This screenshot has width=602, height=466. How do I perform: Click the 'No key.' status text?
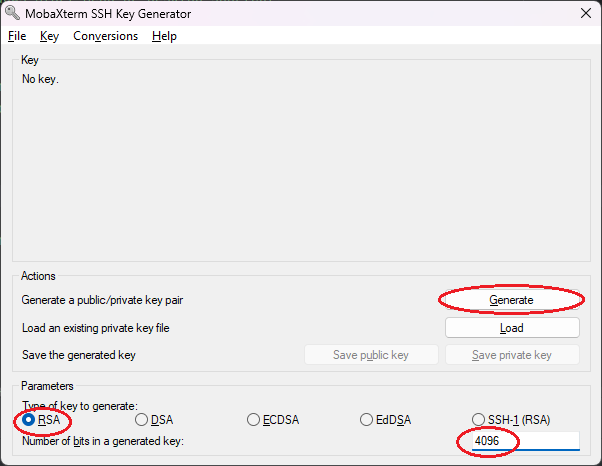point(40,79)
